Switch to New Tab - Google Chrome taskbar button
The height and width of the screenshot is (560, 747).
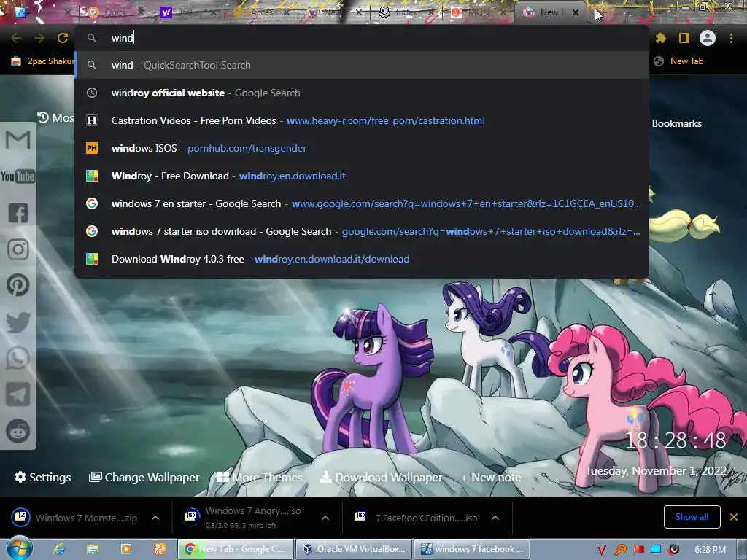pos(236,549)
